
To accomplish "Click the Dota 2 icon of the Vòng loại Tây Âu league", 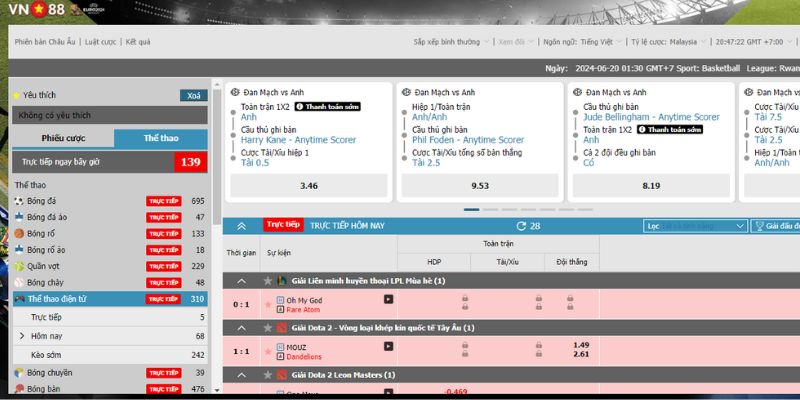I will (282, 328).
